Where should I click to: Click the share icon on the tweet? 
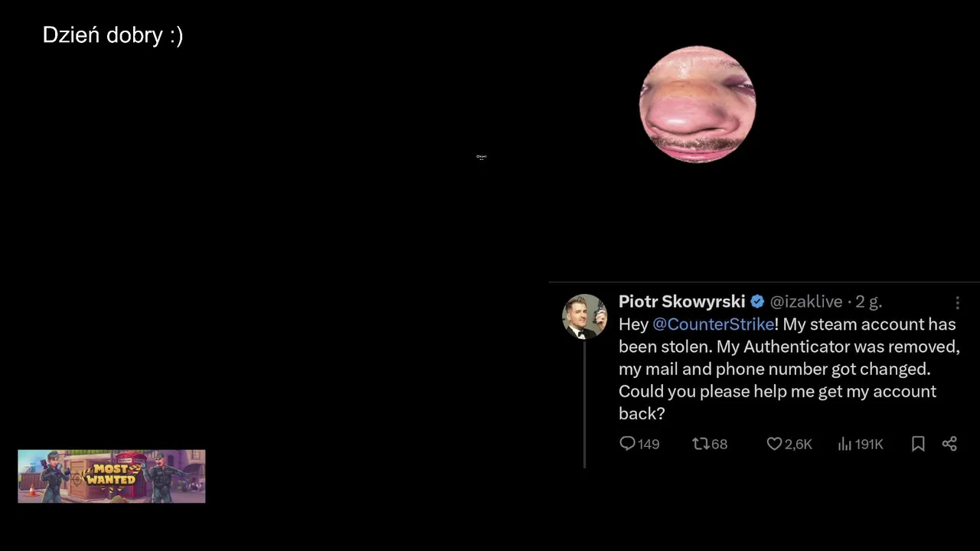pyautogui.click(x=949, y=444)
